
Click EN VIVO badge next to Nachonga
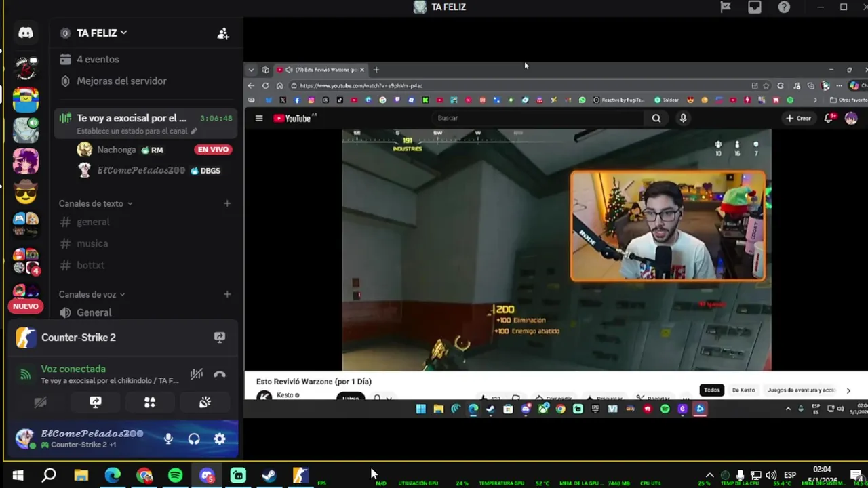click(213, 150)
